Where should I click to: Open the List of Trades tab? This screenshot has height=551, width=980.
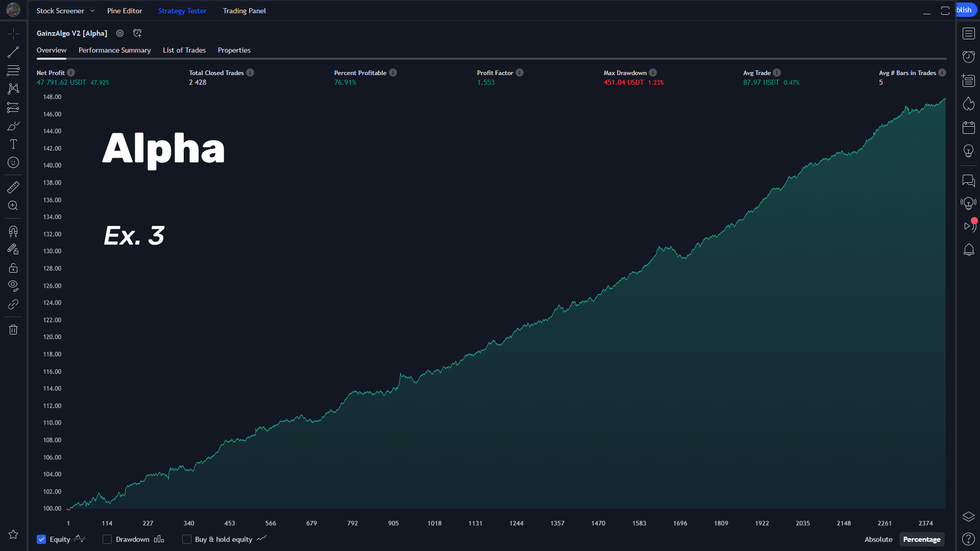(x=184, y=50)
